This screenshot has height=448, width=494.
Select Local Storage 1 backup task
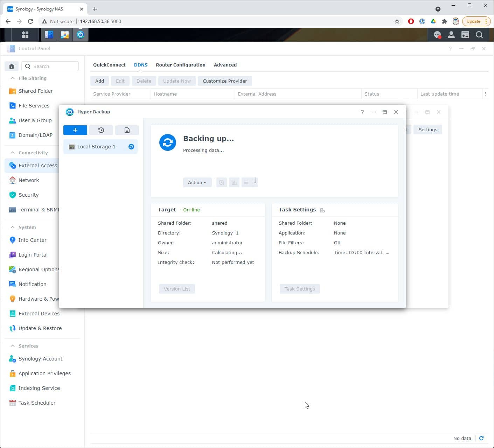pos(100,147)
